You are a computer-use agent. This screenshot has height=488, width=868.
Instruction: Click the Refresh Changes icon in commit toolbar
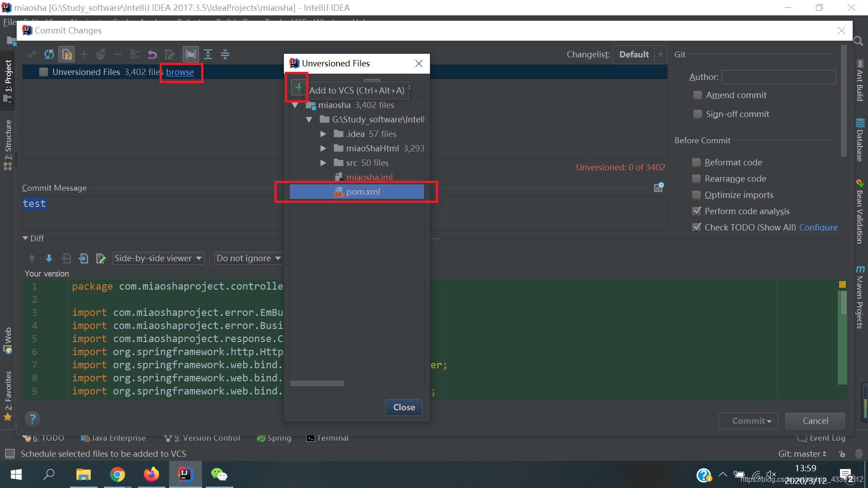[x=49, y=55]
